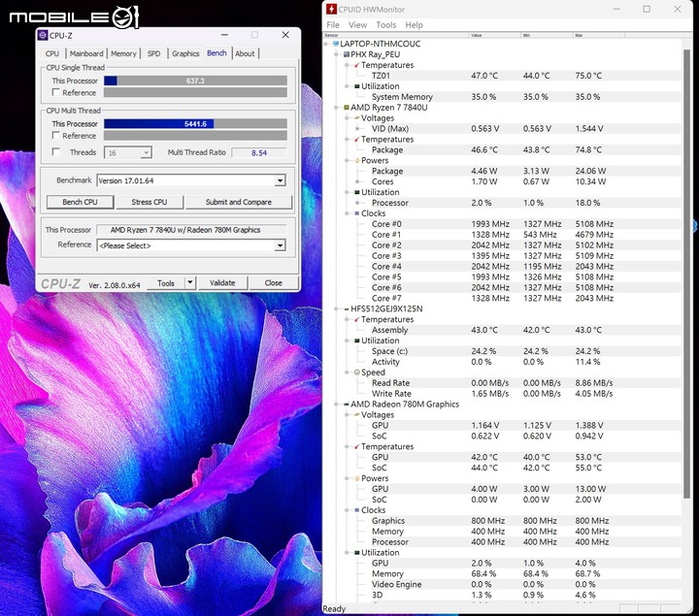Click Submit and Compare button

coord(239,202)
